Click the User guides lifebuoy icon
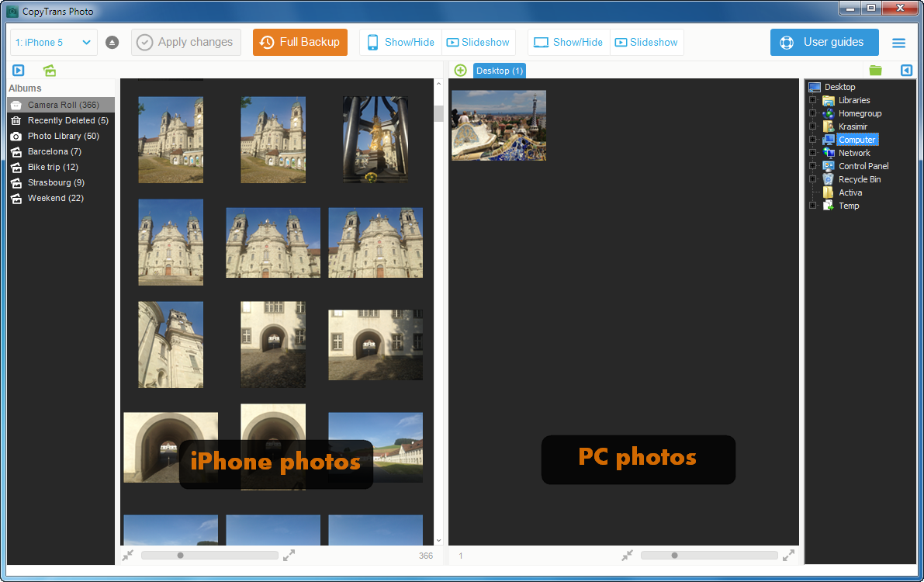Screen dimensions: 924x582 787,43
